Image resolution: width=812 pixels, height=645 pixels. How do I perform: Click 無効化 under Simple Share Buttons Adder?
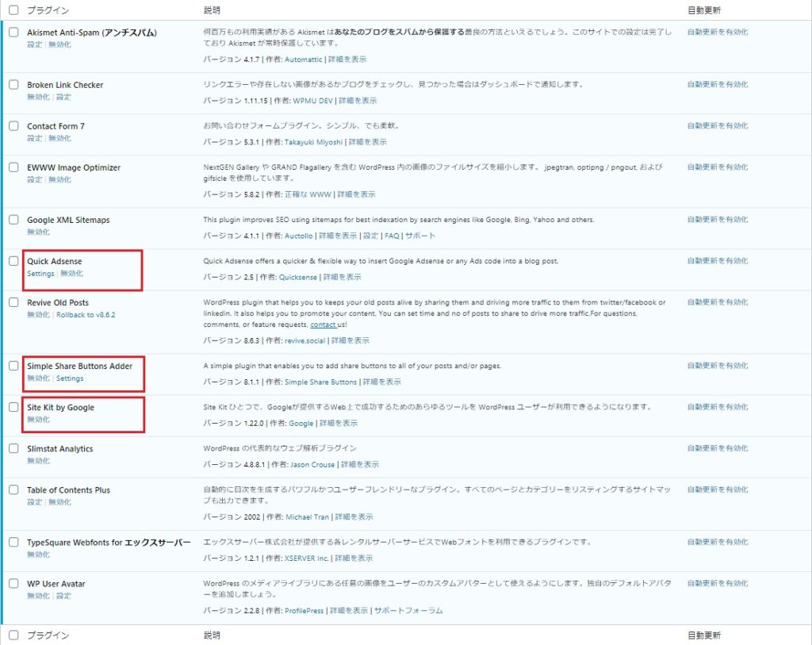pos(38,378)
